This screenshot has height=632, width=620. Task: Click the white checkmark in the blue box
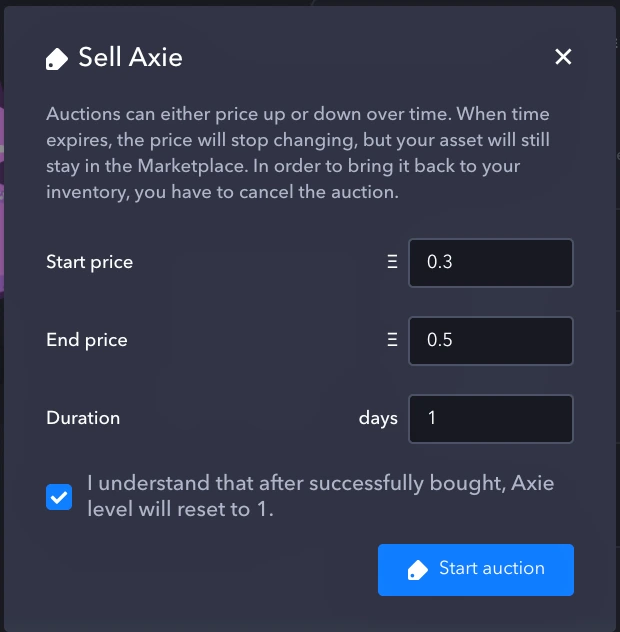[x=59, y=497]
